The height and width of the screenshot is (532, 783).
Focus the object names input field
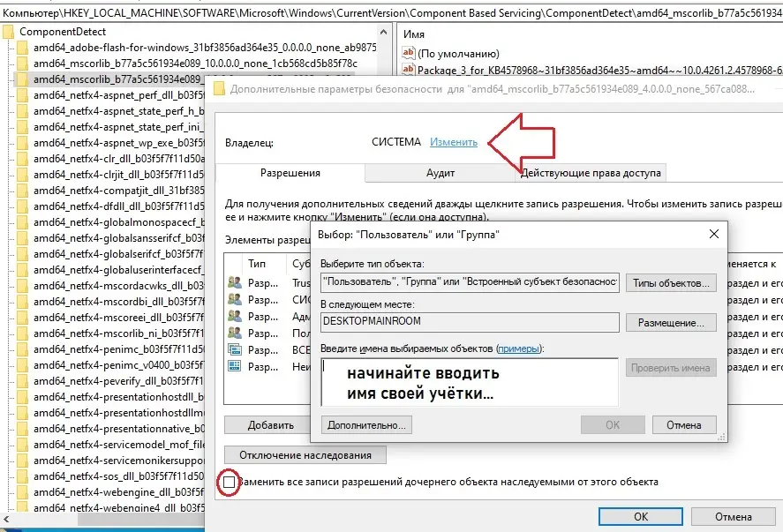469,383
